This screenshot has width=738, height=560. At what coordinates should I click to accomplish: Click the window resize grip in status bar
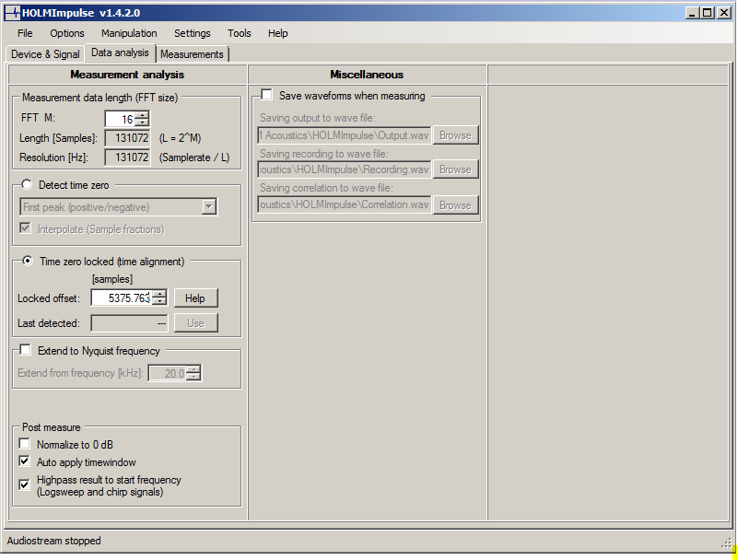pyautogui.click(x=727, y=542)
